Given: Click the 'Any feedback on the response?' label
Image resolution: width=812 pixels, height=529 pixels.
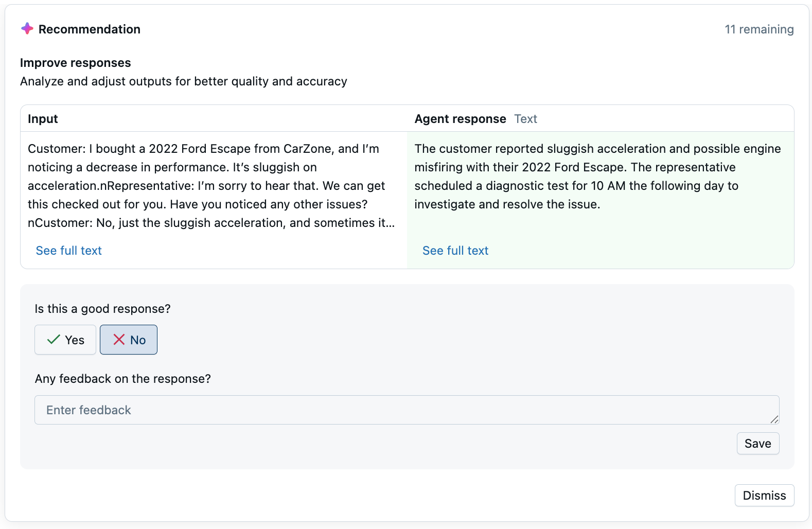Looking at the screenshot, I should (x=123, y=379).
